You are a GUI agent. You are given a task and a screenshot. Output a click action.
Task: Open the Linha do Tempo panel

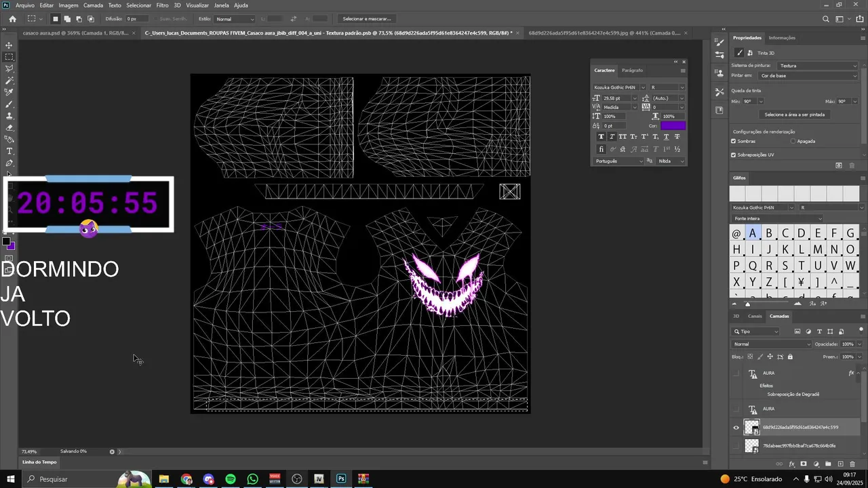tap(39, 462)
